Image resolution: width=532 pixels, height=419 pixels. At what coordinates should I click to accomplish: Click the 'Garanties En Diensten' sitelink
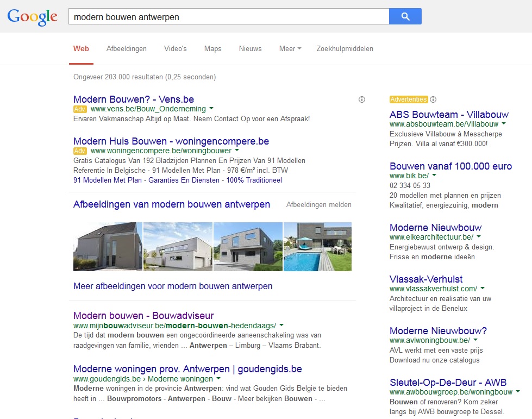(184, 180)
